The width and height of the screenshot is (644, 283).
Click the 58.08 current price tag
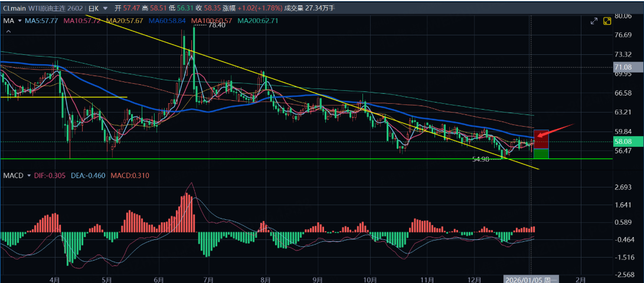pos(623,141)
